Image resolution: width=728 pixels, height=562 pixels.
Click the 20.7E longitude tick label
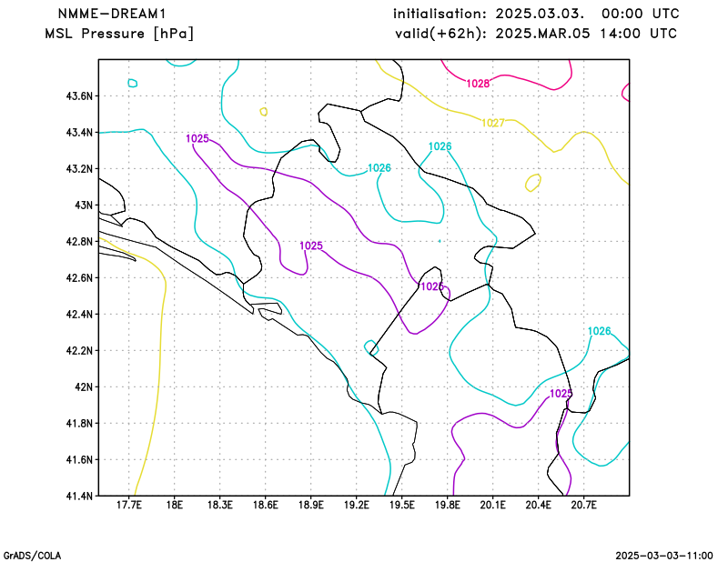click(584, 505)
